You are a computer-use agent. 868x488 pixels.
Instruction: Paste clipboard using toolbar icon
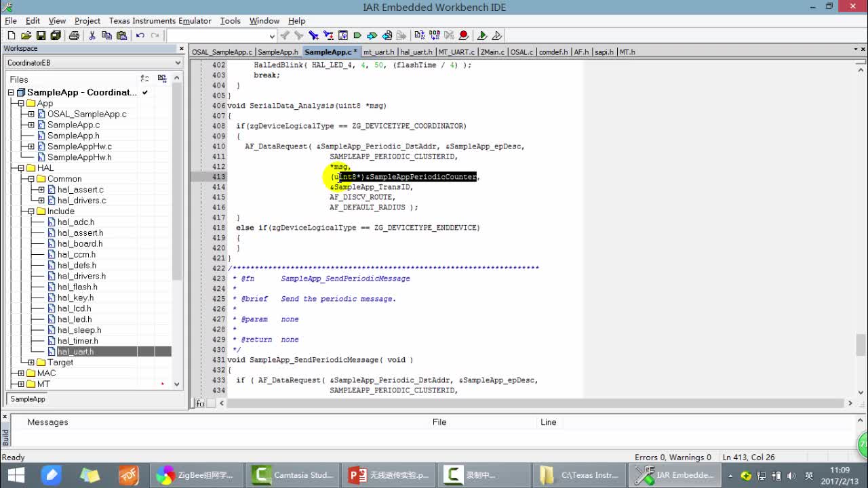(x=121, y=35)
